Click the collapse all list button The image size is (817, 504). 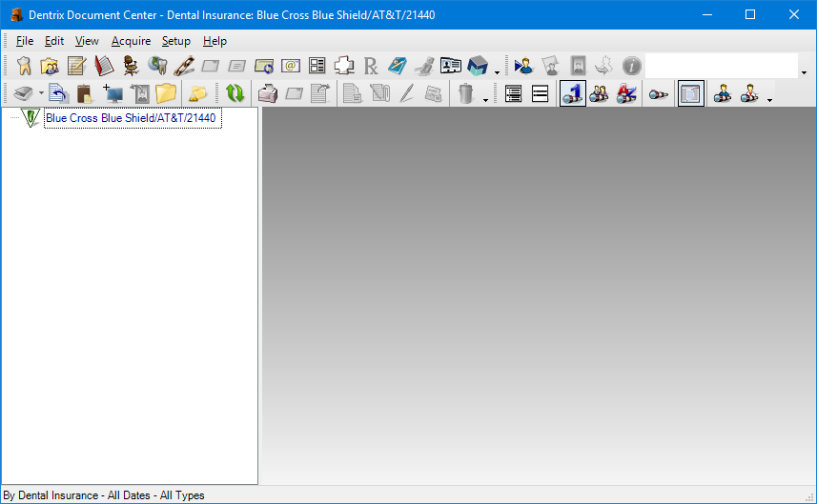(x=540, y=93)
